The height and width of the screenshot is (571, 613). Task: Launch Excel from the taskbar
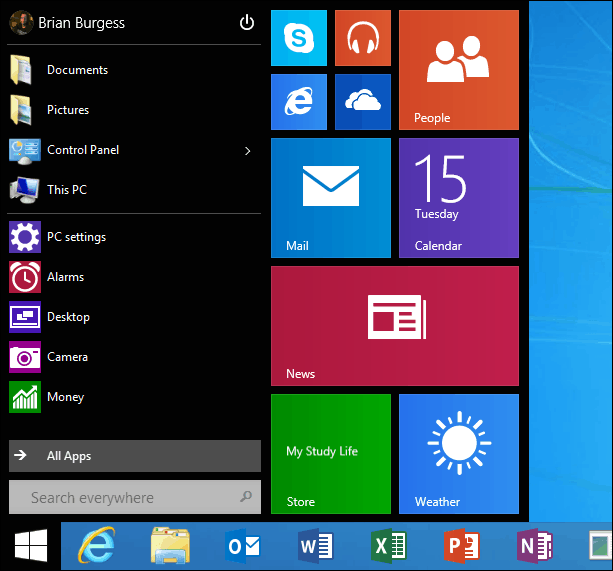pyautogui.click(x=389, y=546)
